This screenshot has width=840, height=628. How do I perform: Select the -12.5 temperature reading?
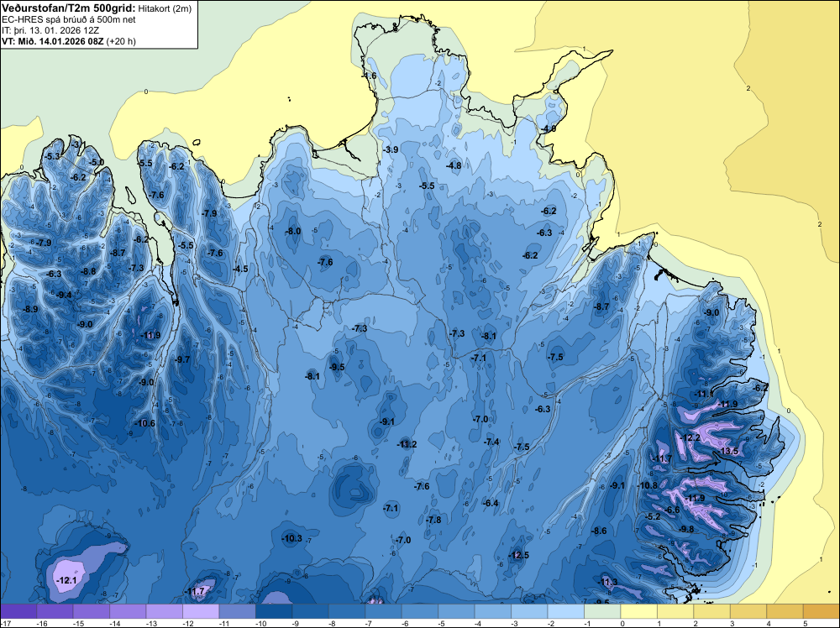[518, 555]
